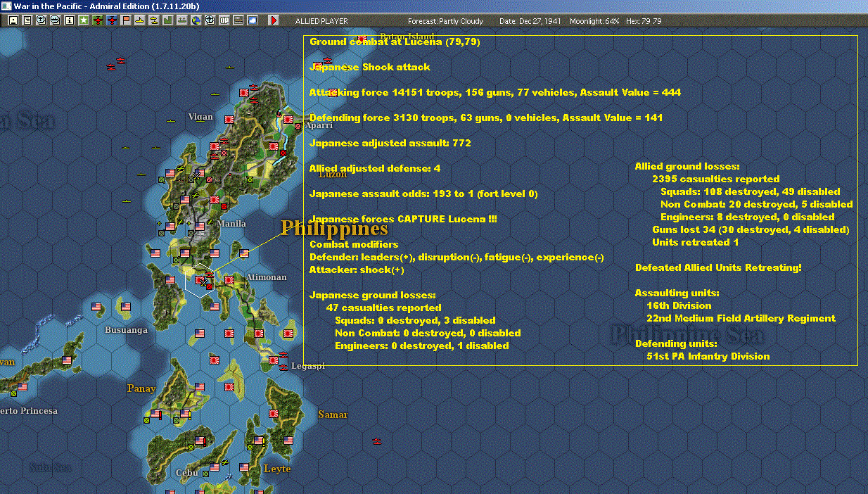Select the highlighted Lucena hex unit

coord(201,280)
